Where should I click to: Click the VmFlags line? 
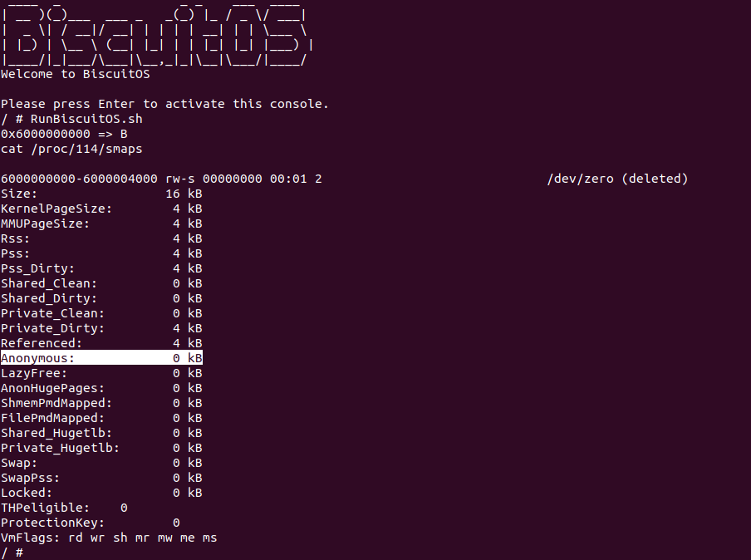pos(109,538)
